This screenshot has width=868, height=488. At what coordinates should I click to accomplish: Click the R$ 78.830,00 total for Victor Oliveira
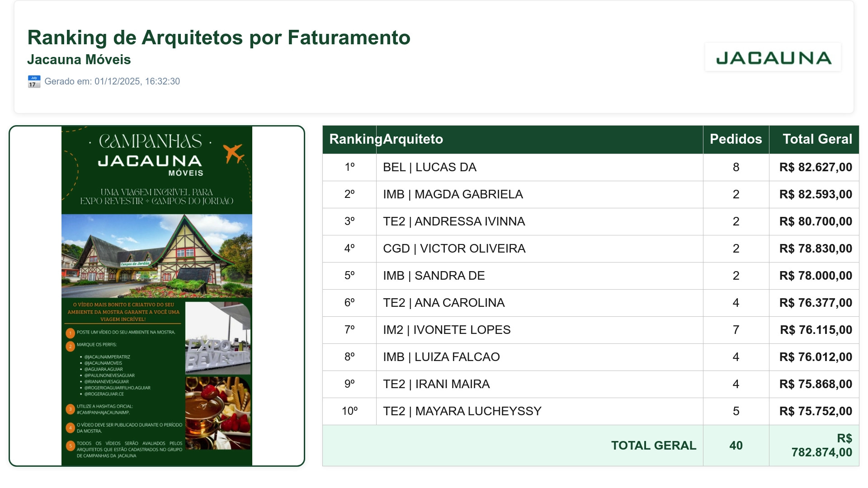point(816,249)
